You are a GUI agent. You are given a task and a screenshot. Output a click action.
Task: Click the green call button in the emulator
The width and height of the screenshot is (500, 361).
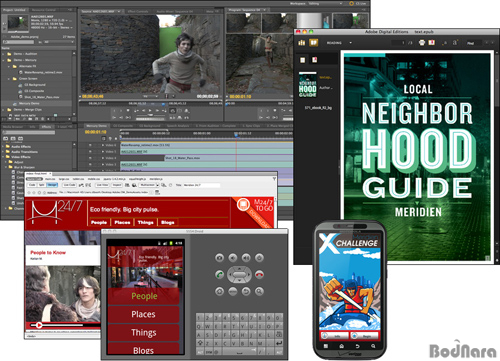pyautogui.click(x=219, y=275)
